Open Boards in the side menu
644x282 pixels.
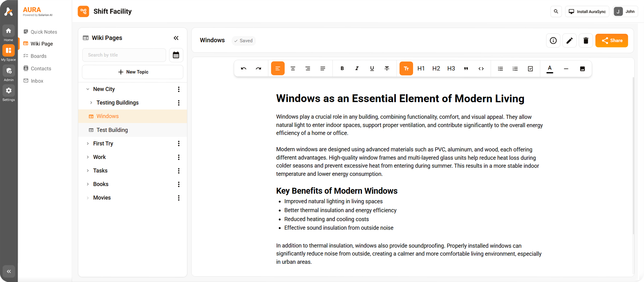click(x=38, y=56)
